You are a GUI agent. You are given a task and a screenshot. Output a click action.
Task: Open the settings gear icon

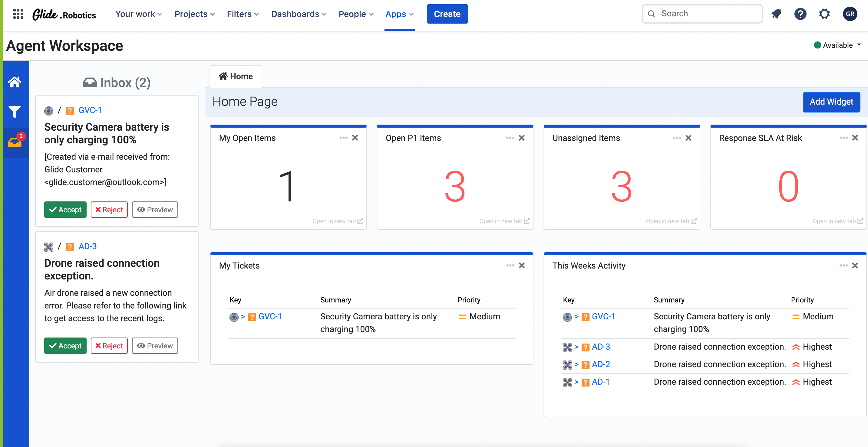tap(824, 14)
